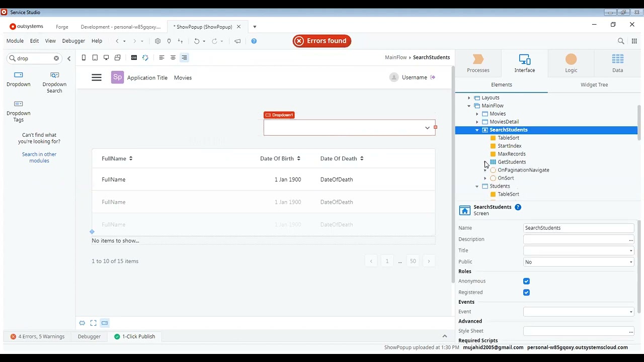This screenshot has width=644, height=362.
Task: Click the CSS style sheet editor icon
Action: click(134, 58)
